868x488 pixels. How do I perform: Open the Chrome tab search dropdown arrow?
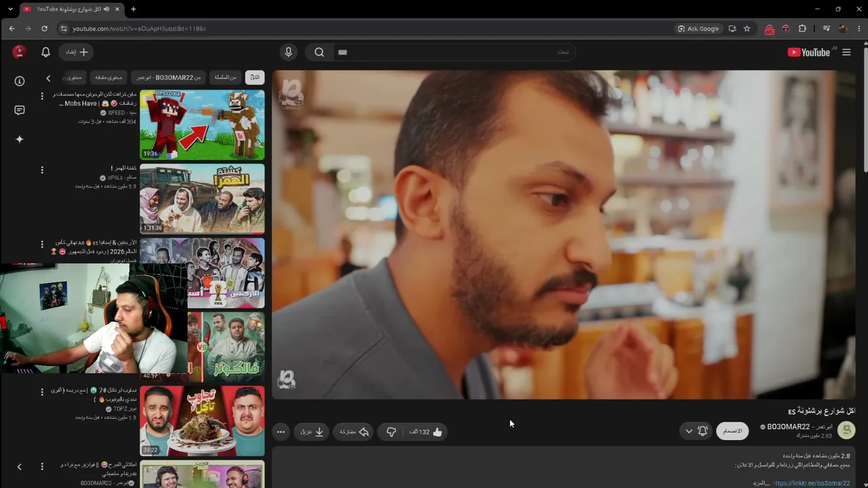pos(9,9)
